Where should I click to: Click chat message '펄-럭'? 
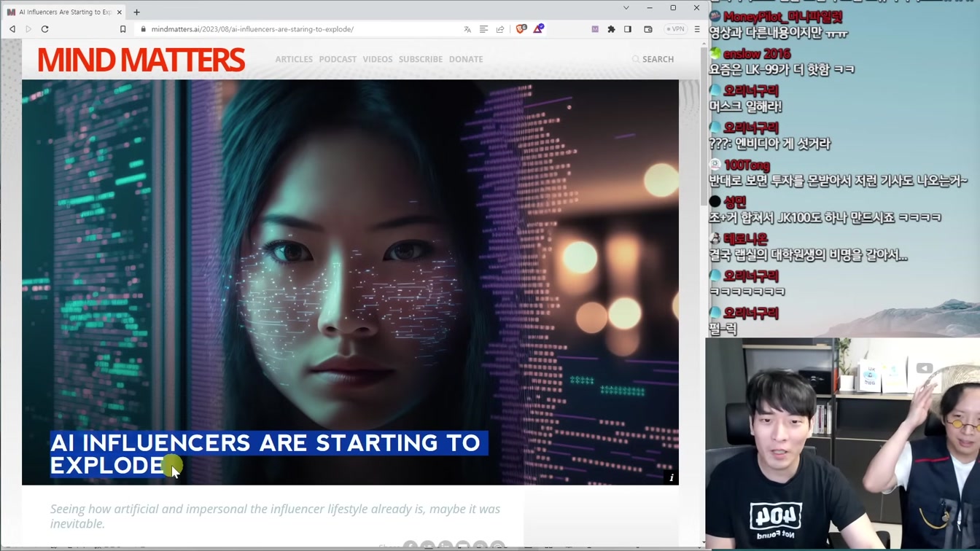[x=723, y=329]
